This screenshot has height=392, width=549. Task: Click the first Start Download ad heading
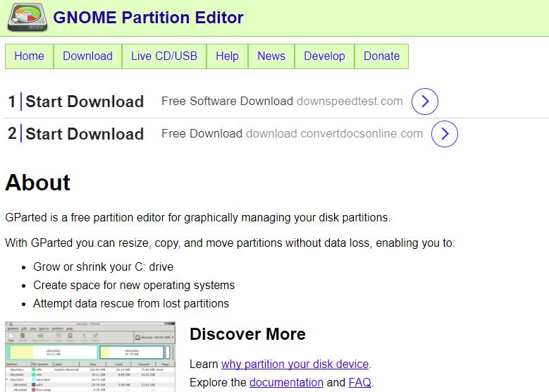(85, 102)
